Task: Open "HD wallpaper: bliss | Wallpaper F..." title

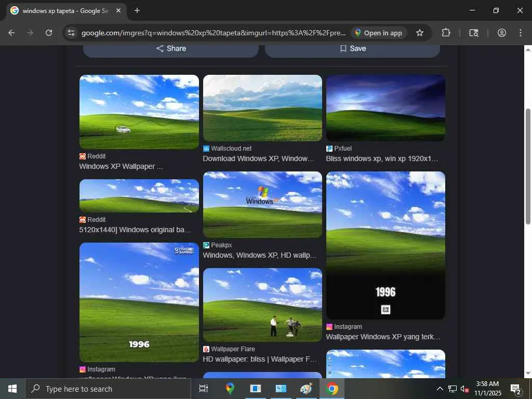Action: [x=260, y=359]
